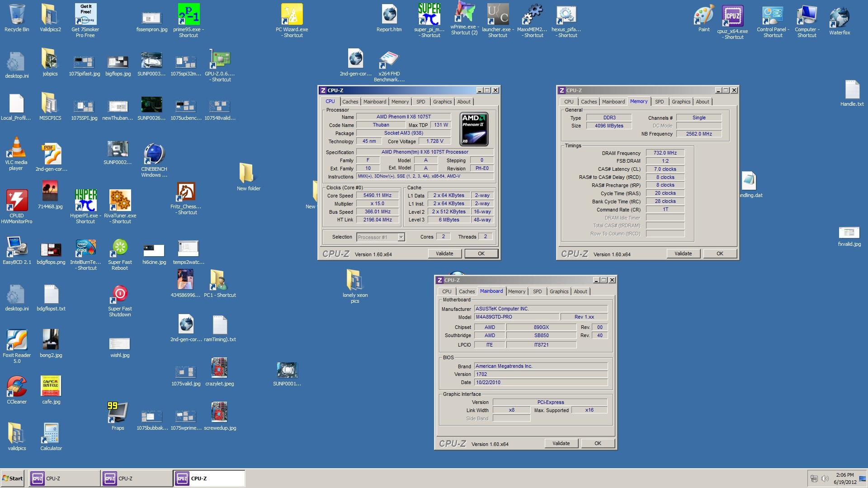Launch the cpuz_x64.exe shortcut icon
The height and width of the screenshot is (488, 868).
pyautogui.click(x=733, y=22)
